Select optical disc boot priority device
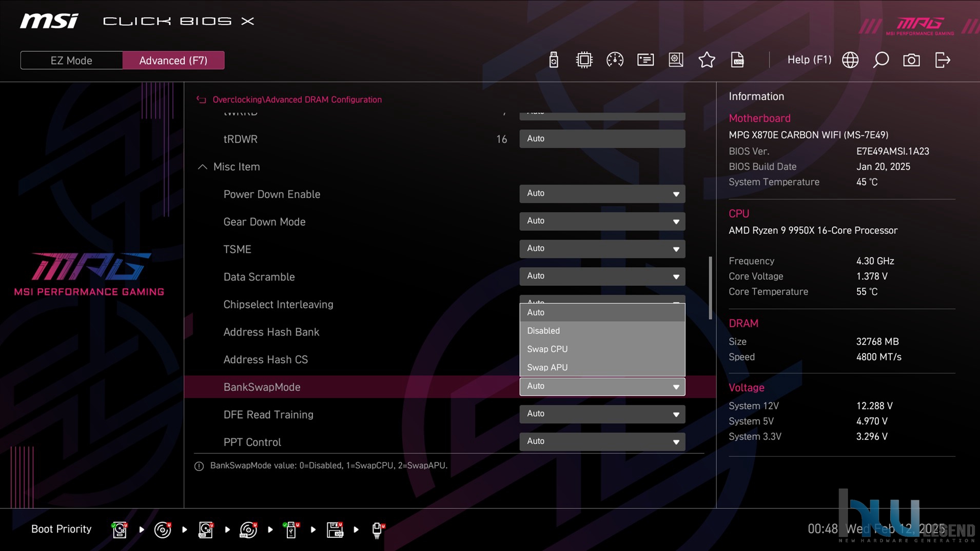The height and width of the screenshot is (551, 980). [163, 529]
